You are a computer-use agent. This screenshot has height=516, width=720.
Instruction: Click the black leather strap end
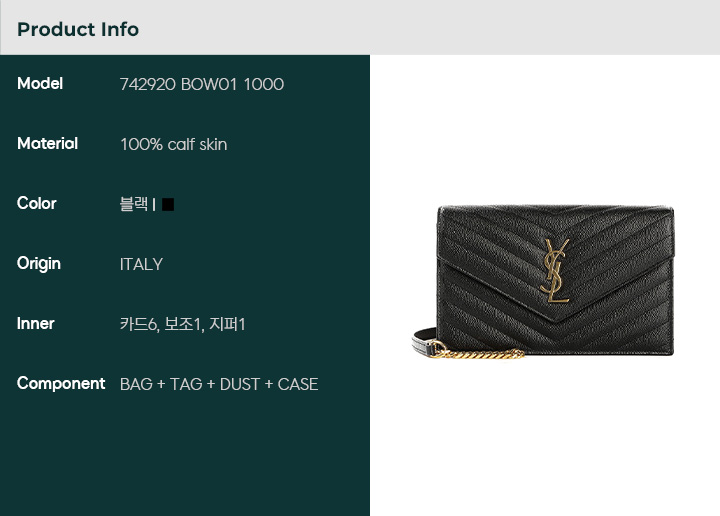pos(423,340)
